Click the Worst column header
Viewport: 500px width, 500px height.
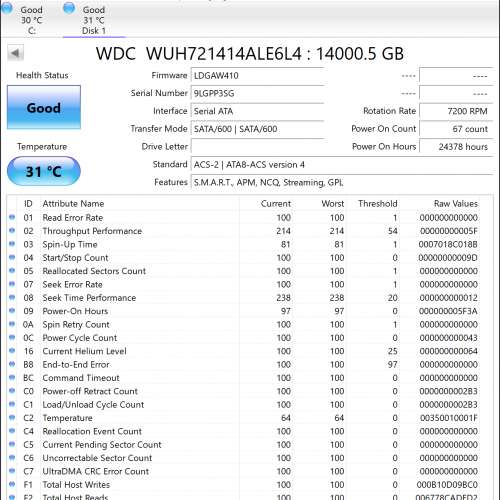(x=333, y=204)
